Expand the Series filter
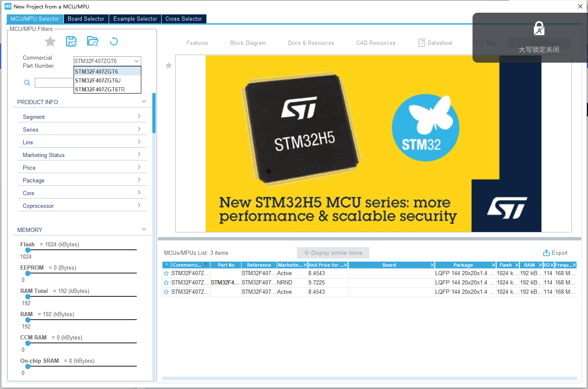Viewport: 588px width, 389px height. 82,130
